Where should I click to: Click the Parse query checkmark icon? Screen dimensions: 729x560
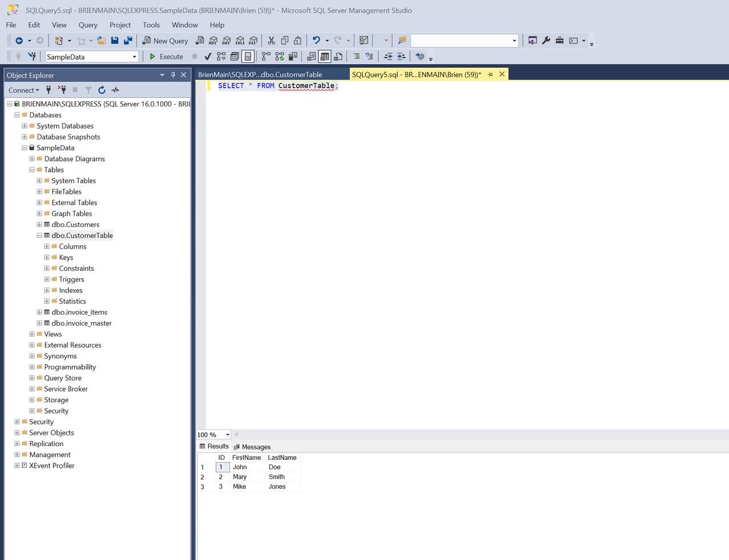[x=207, y=56]
